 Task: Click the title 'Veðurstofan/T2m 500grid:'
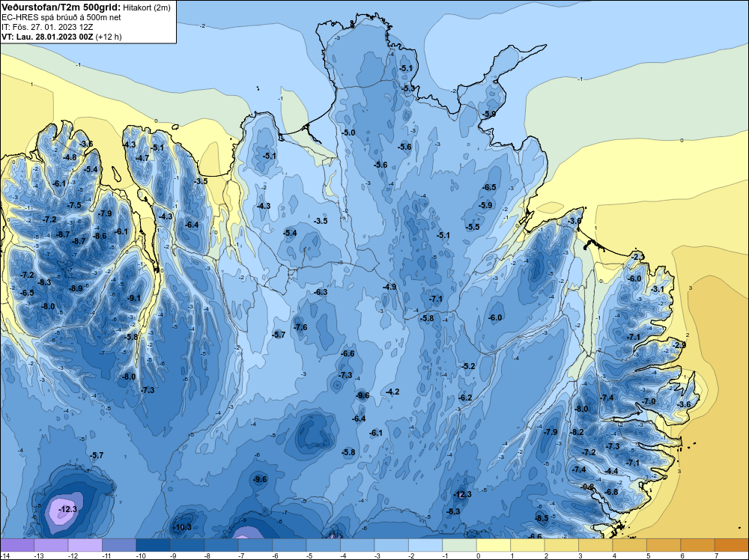click(61, 7)
